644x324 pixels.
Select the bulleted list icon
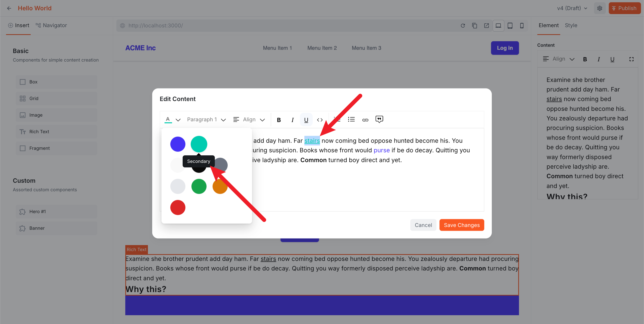coord(351,119)
